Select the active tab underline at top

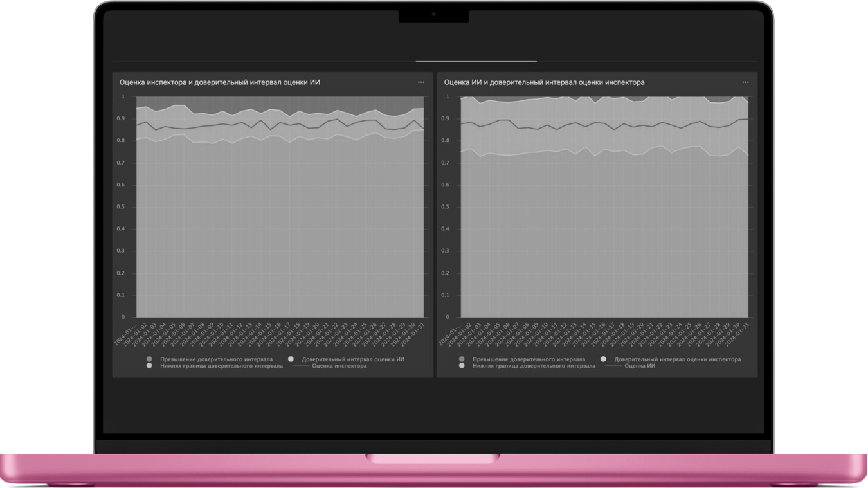[476, 61]
